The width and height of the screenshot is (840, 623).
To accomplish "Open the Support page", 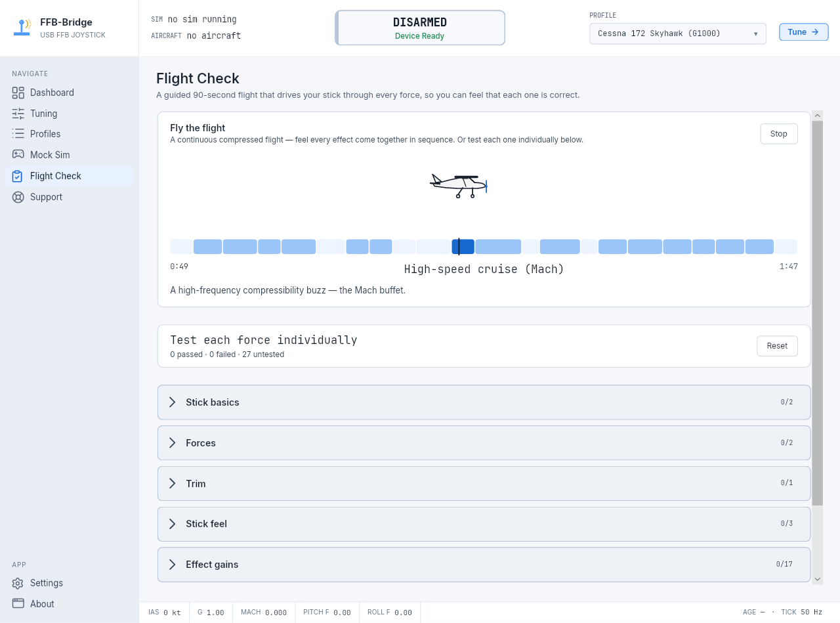I will 69,197.
